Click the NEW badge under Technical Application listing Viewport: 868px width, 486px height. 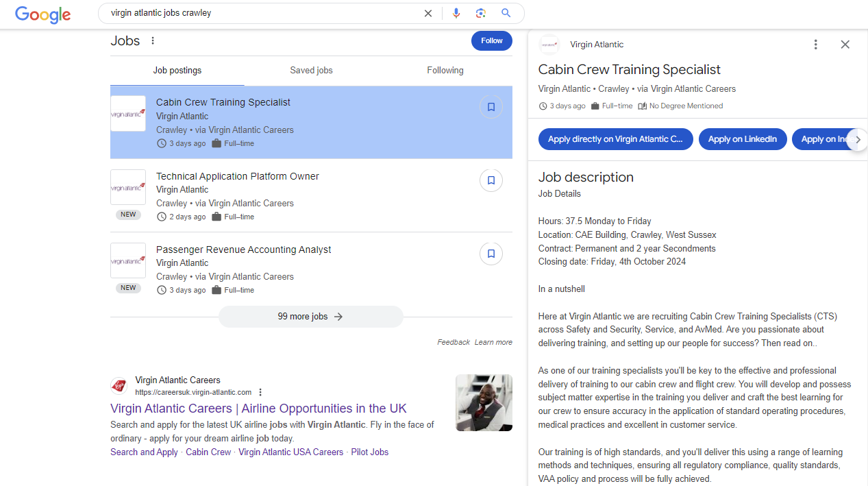(x=128, y=215)
